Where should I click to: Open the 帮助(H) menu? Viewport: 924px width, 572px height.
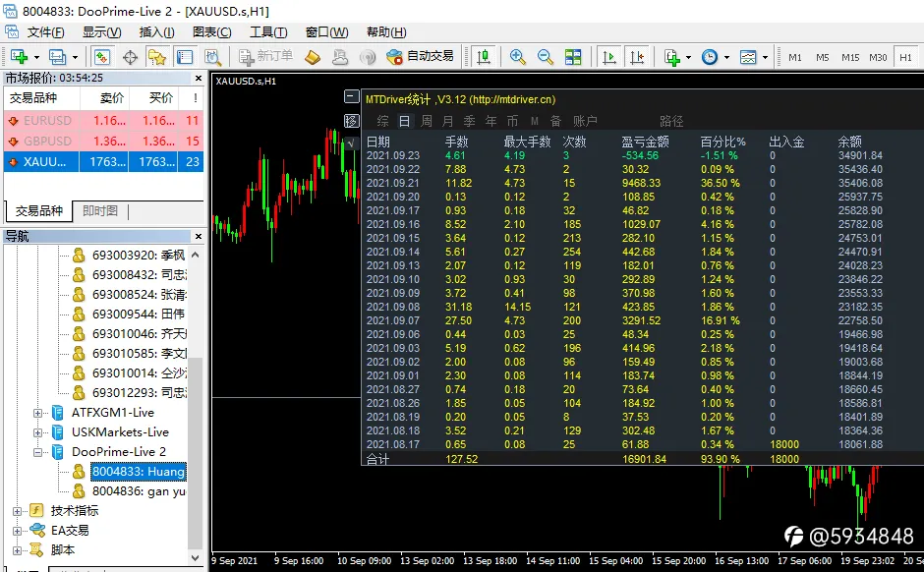[386, 32]
